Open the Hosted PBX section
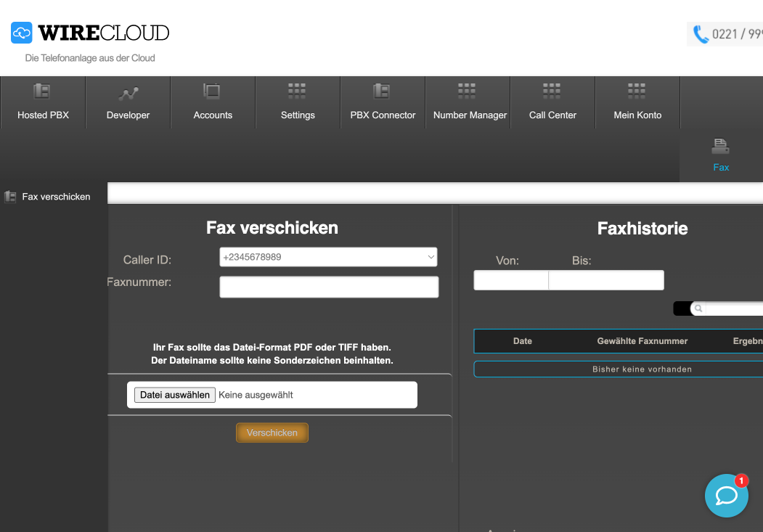The width and height of the screenshot is (763, 532). click(x=42, y=102)
